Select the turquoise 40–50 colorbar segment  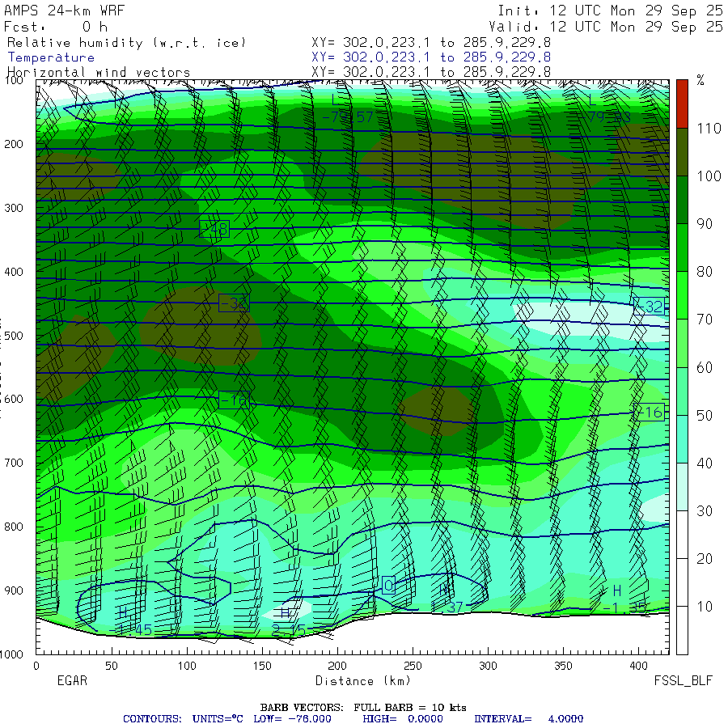pyautogui.click(x=682, y=438)
